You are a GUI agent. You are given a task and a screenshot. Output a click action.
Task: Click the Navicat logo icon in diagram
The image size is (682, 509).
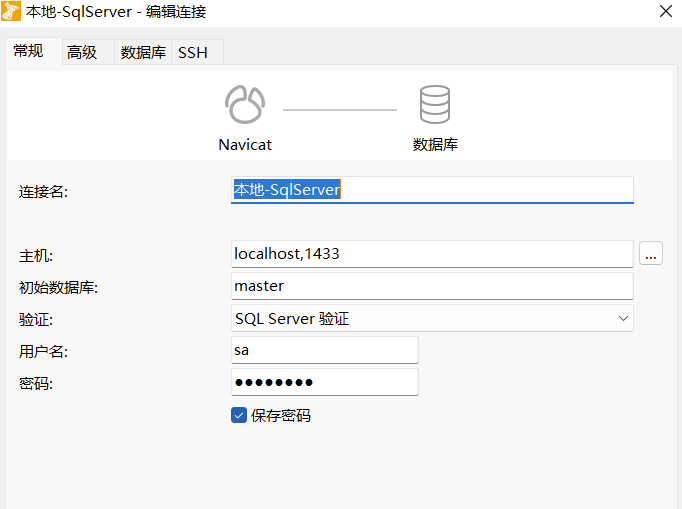click(245, 104)
